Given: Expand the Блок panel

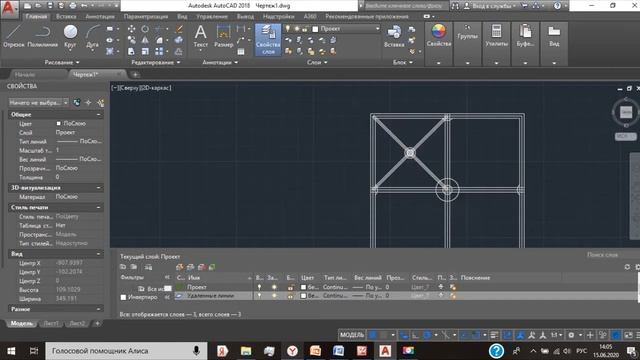Looking at the screenshot, I should (403, 62).
